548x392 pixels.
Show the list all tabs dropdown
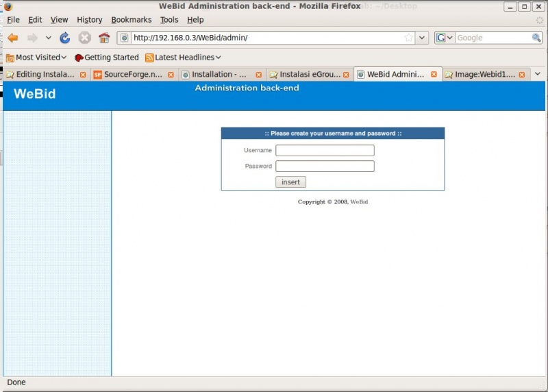coord(538,74)
